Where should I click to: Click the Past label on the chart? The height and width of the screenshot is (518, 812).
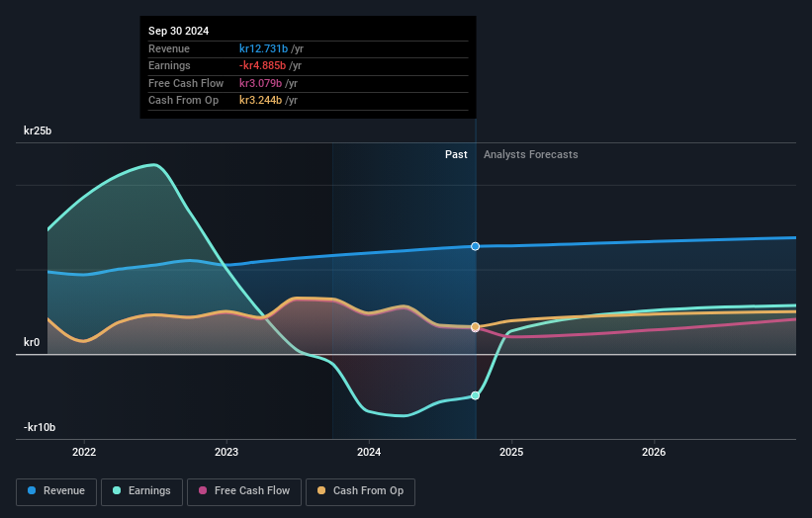(456, 155)
